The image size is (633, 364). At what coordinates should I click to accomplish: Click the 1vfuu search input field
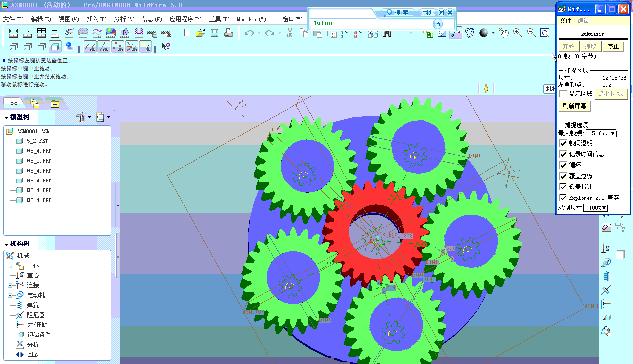click(371, 23)
